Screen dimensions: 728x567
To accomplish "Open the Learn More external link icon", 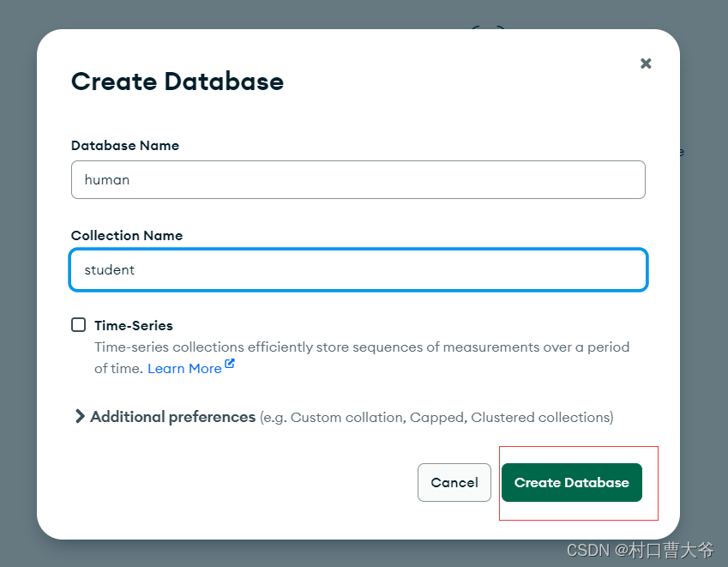I will (x=230, y=365).
